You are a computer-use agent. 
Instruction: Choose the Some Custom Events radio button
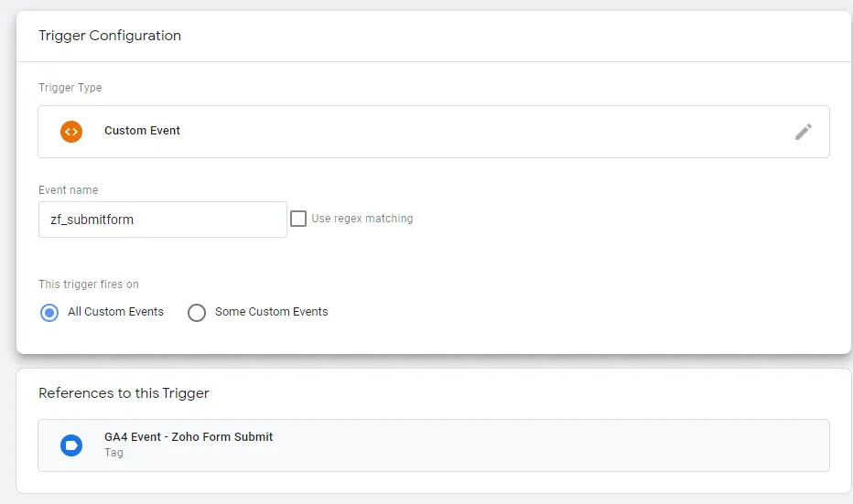pos(197,313)
